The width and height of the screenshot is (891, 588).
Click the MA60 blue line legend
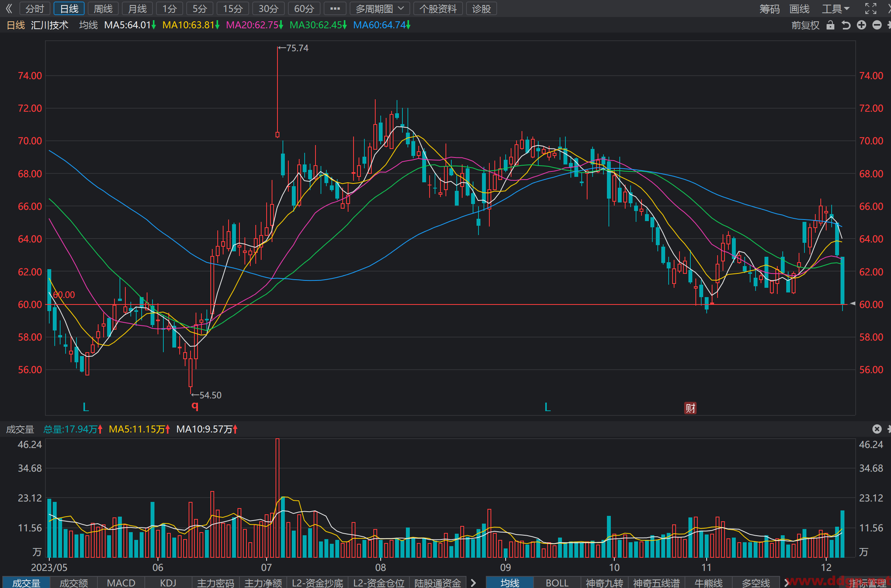(x=382, y=25)
